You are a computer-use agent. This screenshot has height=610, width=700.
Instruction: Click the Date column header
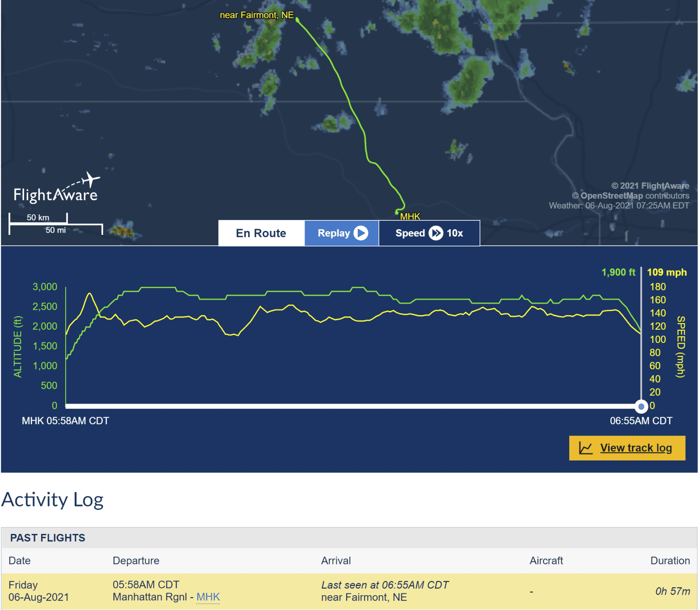click(x=20, y=561)
